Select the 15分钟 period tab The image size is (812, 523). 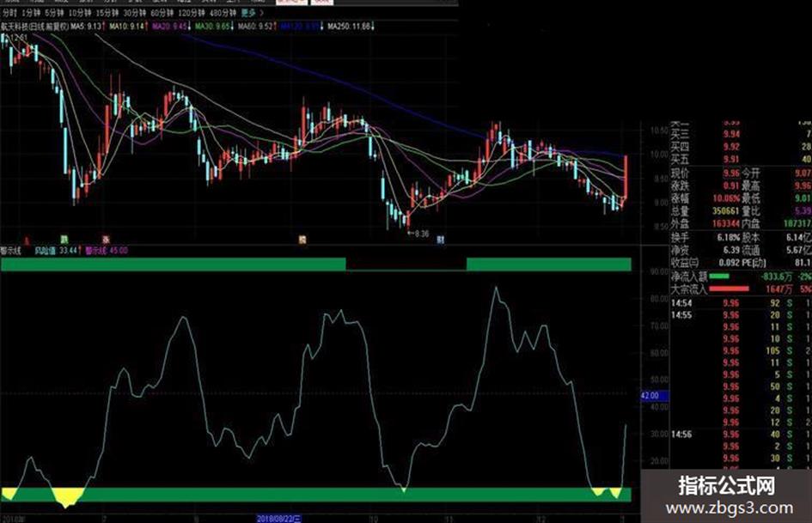[107, 12]
